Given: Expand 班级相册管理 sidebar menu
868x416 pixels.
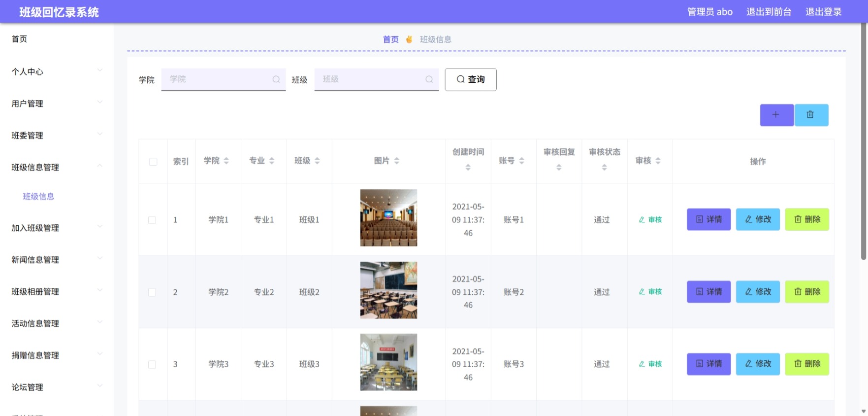Looking at the screenshot, I should click(57, 292).
